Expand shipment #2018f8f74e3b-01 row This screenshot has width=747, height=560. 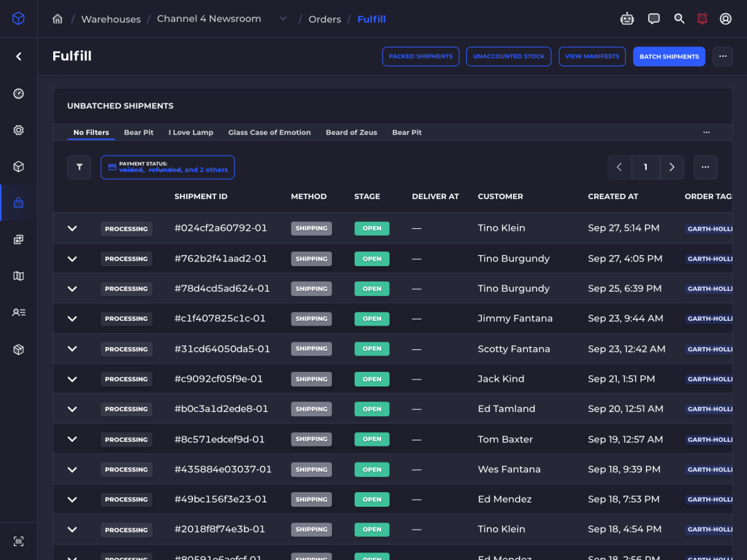point(72,530)
